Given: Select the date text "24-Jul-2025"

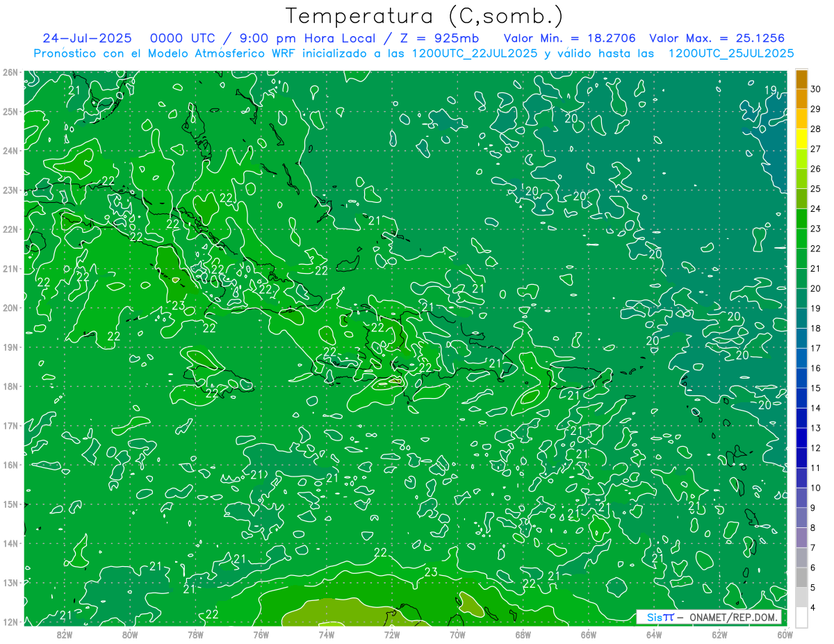Looking at the screenshot, I should [x=87, y=38].
